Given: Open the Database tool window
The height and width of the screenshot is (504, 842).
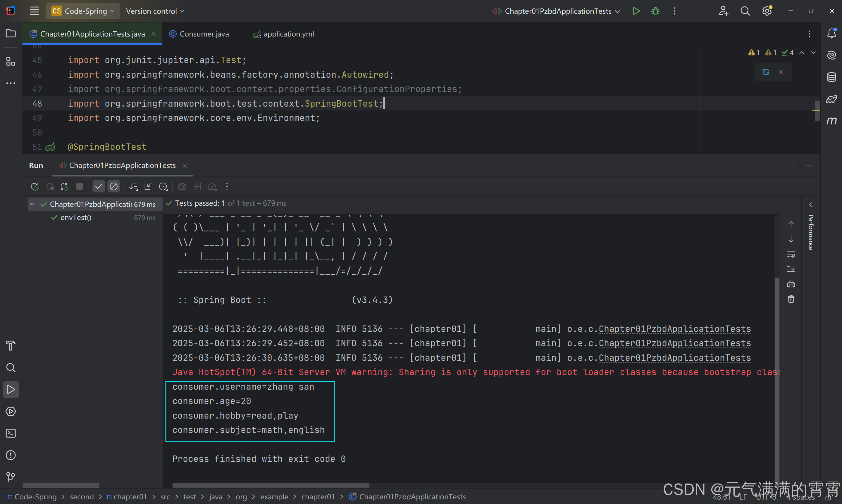Looking at the screenshot, I should (x=831, y=77).
